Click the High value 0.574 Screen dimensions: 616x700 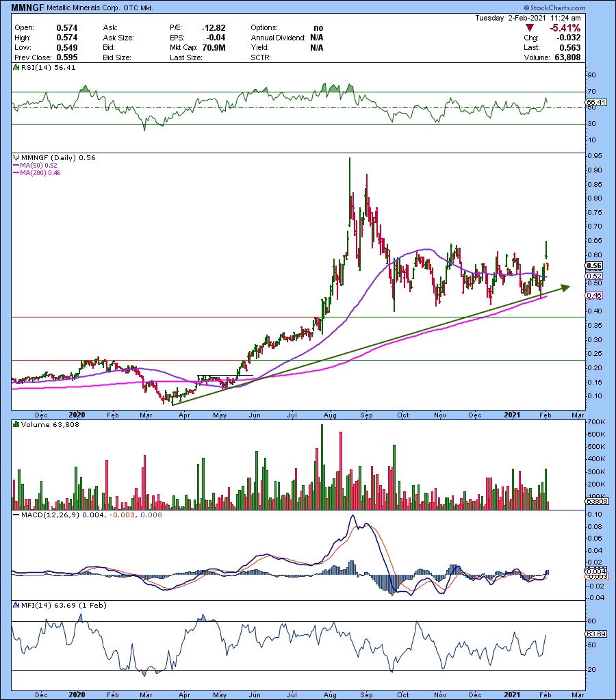point(67,38)
